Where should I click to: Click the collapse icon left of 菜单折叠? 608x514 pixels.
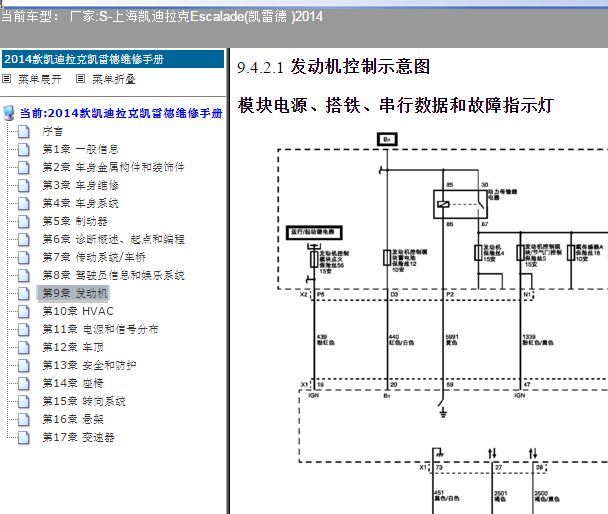click(80, 79)
